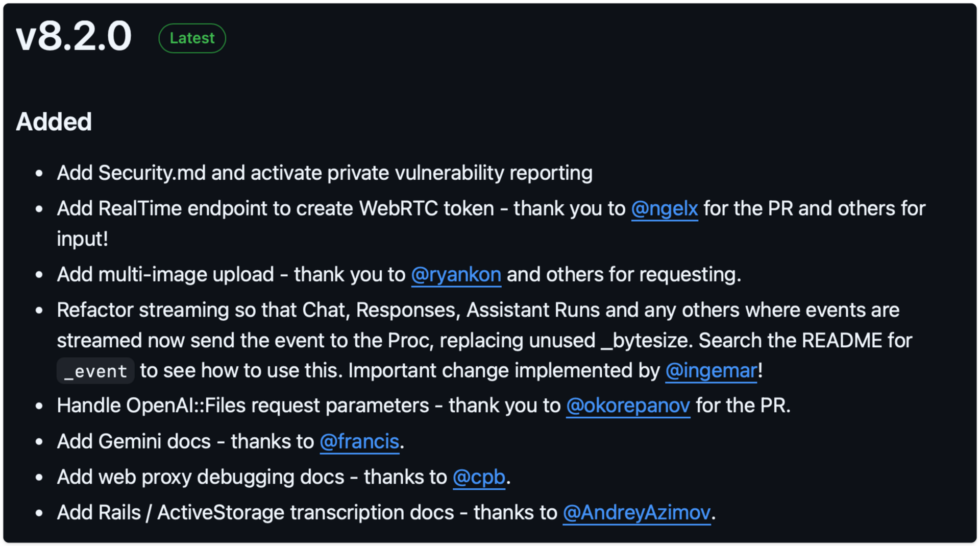Click the @francis user link
This screenshot has height=546, width=980.
point(359,441)
